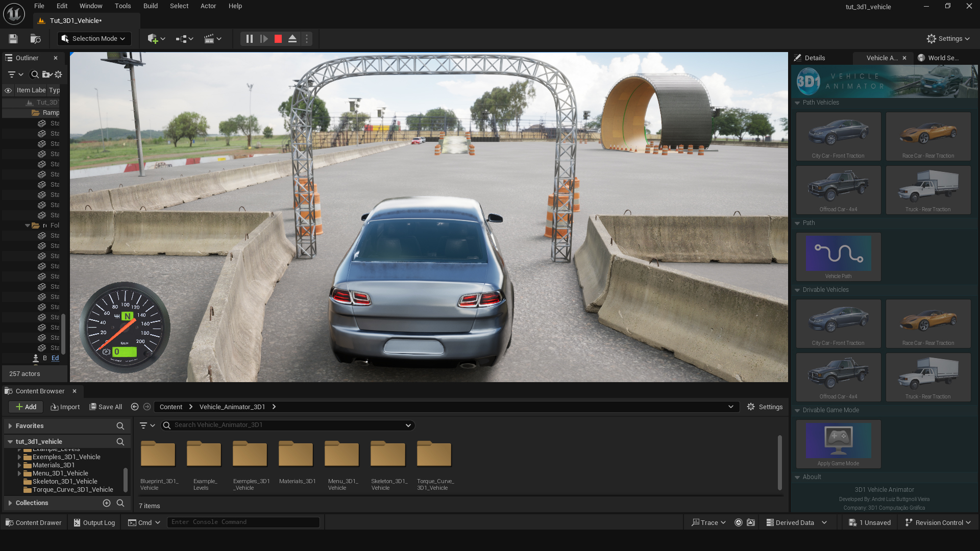
Task: Open the Build menu
Action: [x=150, y=6]
